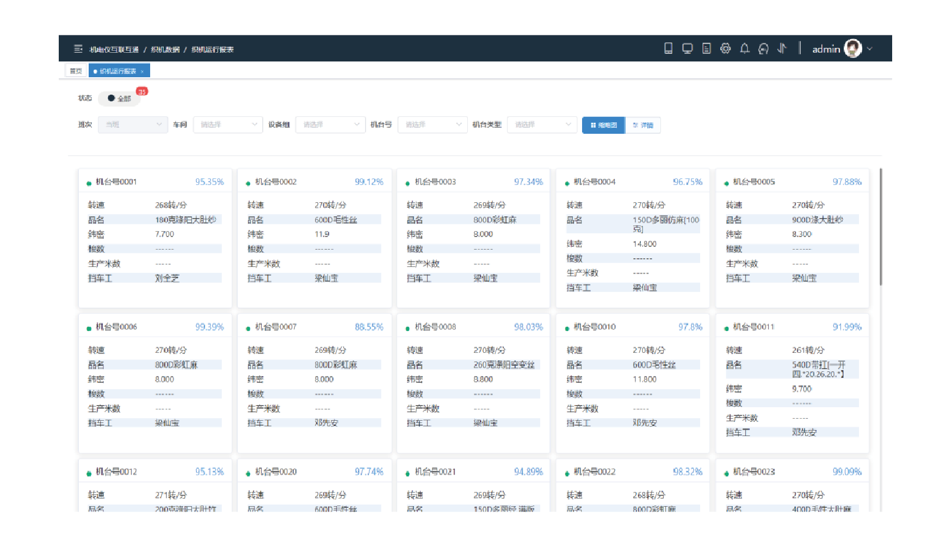Open the notification bell
Viewport: 952px width, 560px height.
[x=745, y=48]
